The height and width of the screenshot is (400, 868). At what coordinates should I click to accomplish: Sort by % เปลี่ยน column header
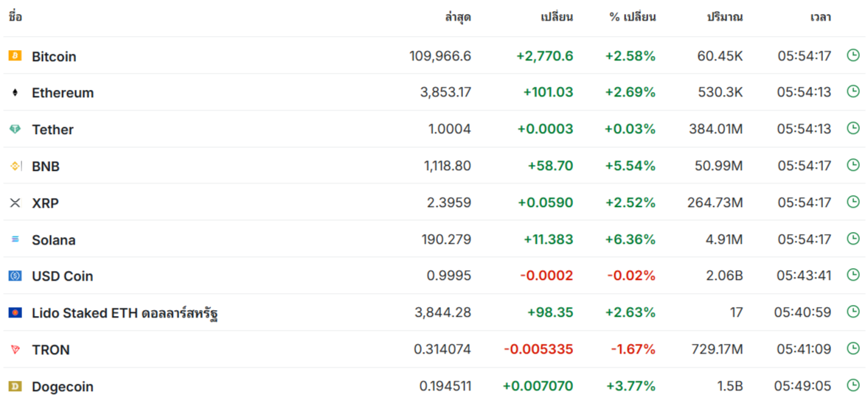tap(632, 17)
